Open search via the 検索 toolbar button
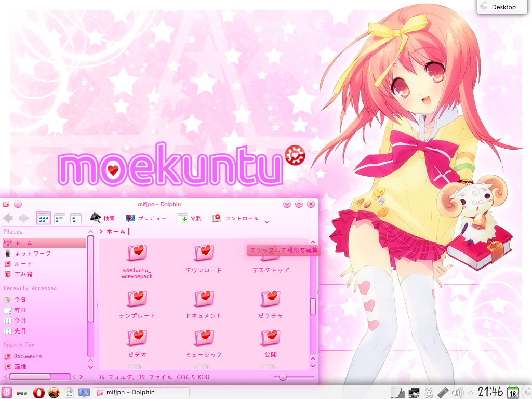532x399 pixels. [102, 218]
